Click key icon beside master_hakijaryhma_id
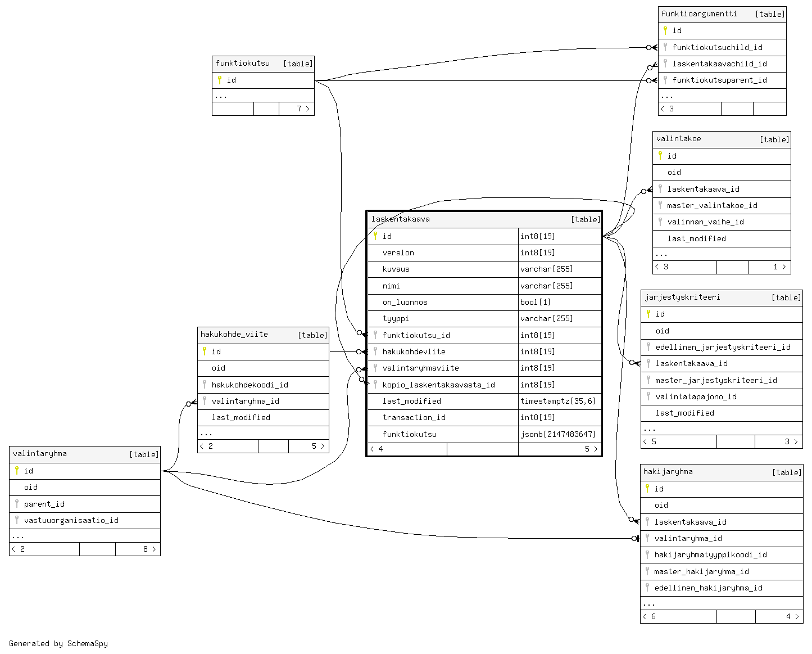The height and width of the screenshot is (654, 812). 647,571
